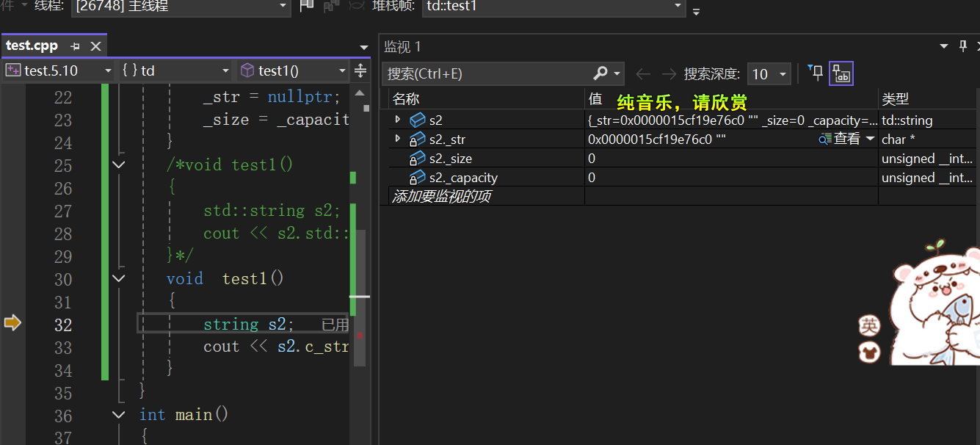Click the editor split-window icon
The height and width of the screenshot is (445, 980).
360,70
